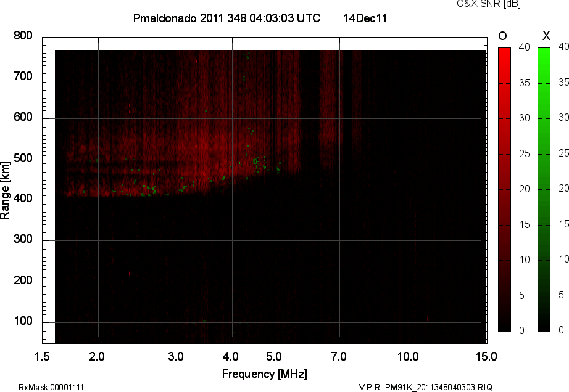This screenshot has width=569, height=392.
Task: Click the X label above the green colorbar
Action: 545,36
